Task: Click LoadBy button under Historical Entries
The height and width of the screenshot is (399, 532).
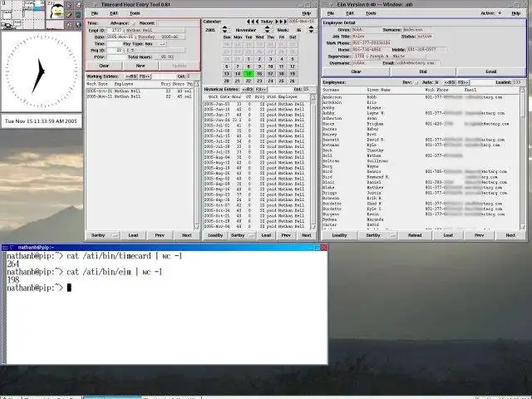Action: coord(215,235)
